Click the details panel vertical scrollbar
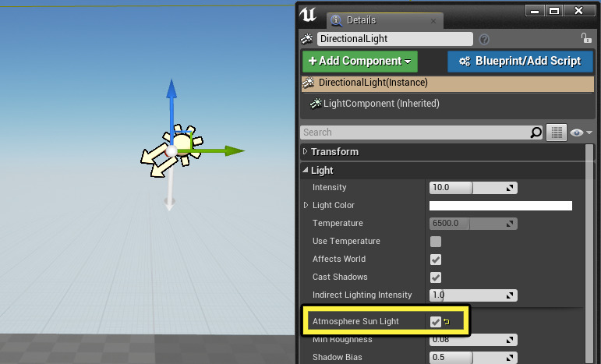601x364 pixels. 589,253
